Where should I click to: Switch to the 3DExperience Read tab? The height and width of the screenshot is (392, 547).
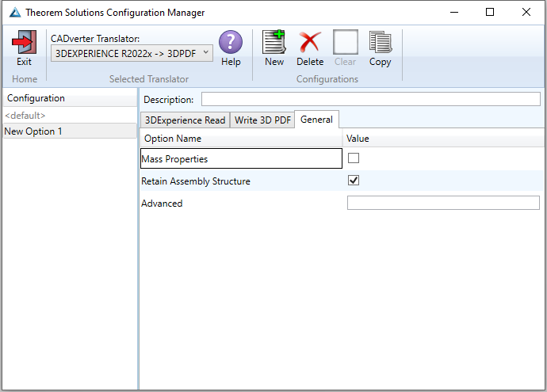pos(186,120)
